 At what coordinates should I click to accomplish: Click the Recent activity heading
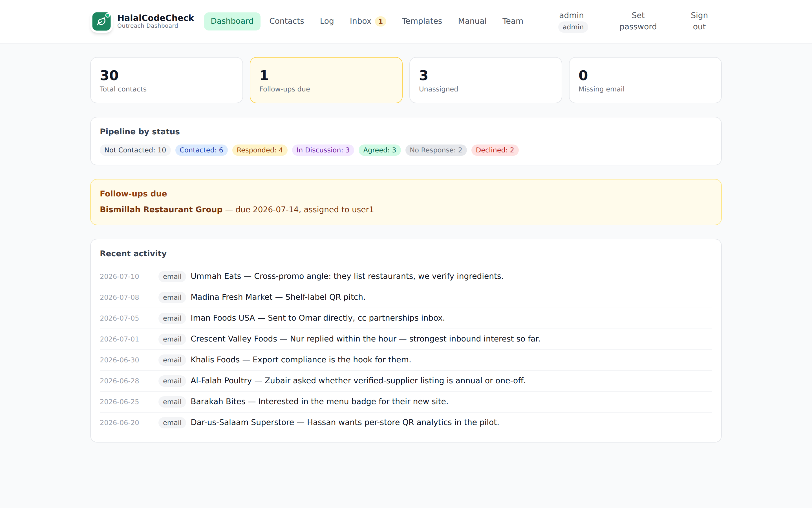coord(133,254)
